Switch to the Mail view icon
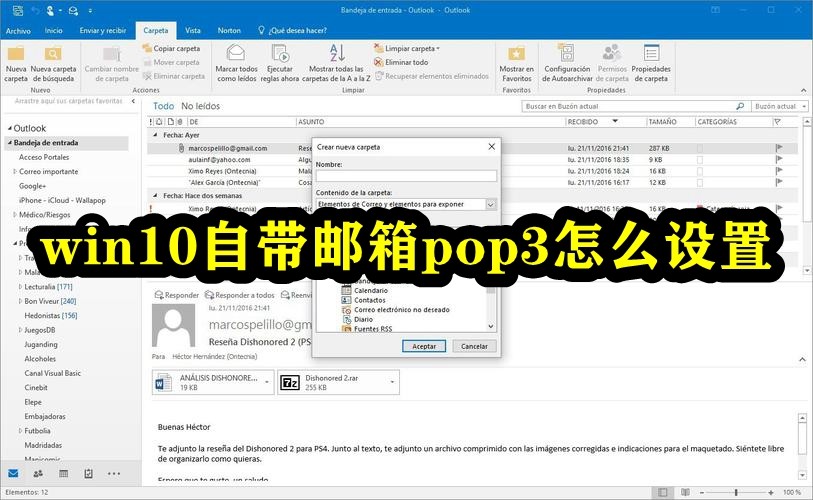Screen dimensions: 813x500 point(13,473)
